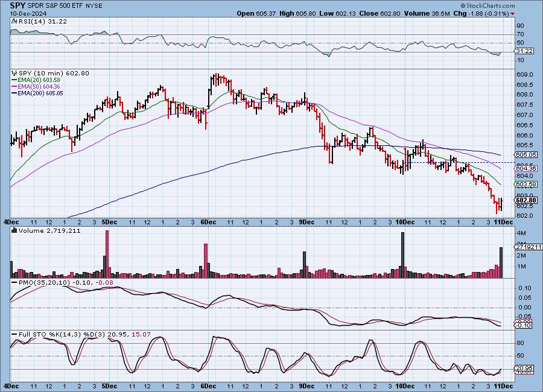Select the SPY ticker symbol in the header
This screenshot has height=392, width=543.
point(17,5)
